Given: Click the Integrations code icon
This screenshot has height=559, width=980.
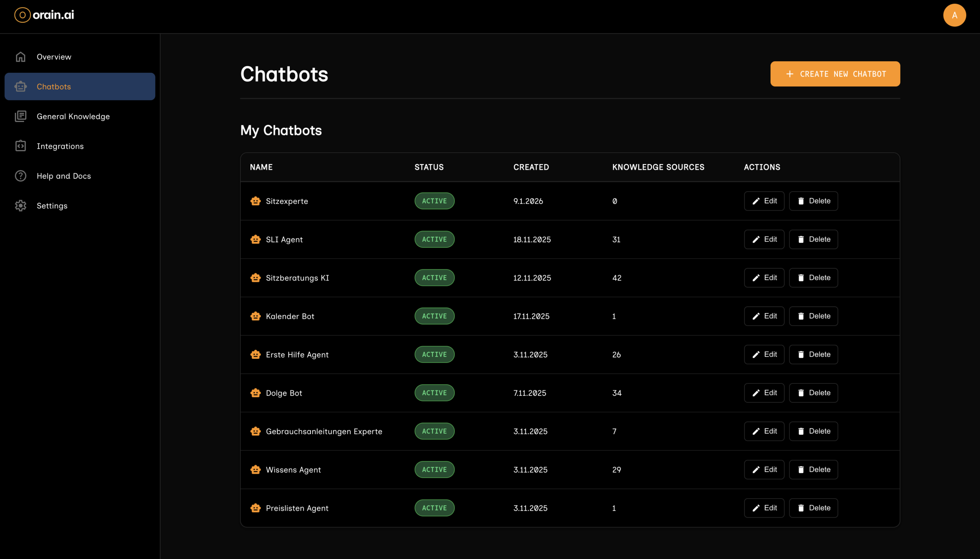Looking at the screenshot, I should 21,146.
